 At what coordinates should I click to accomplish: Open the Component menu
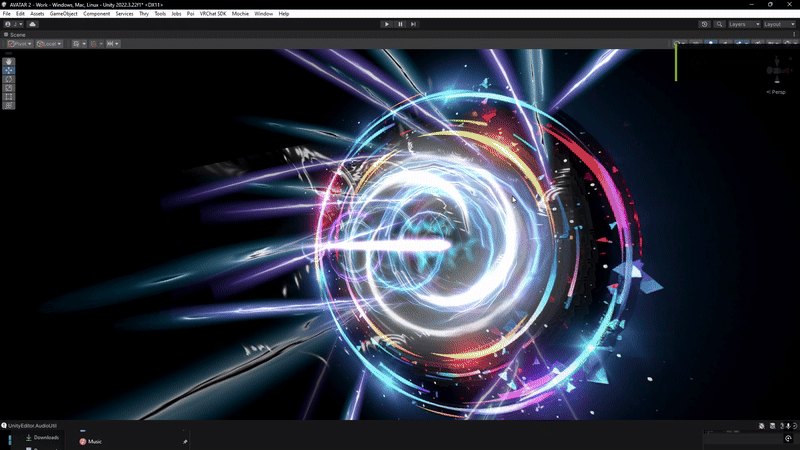point(96,14)
